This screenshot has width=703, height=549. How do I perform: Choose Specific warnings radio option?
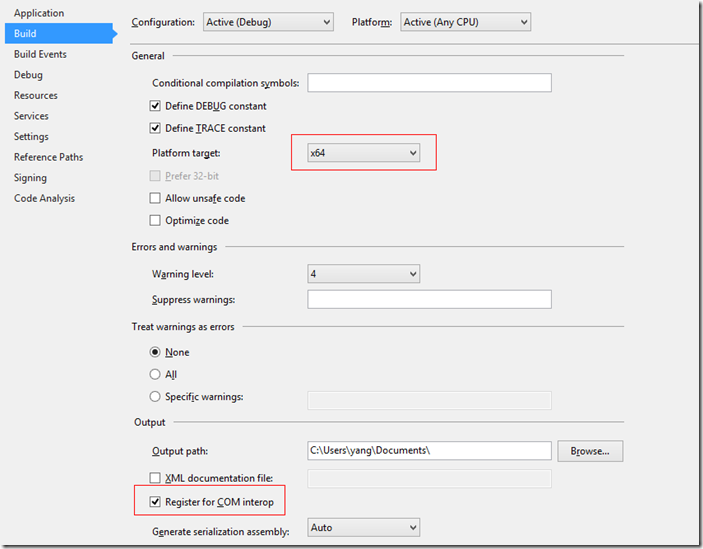(x=155, y=397)
